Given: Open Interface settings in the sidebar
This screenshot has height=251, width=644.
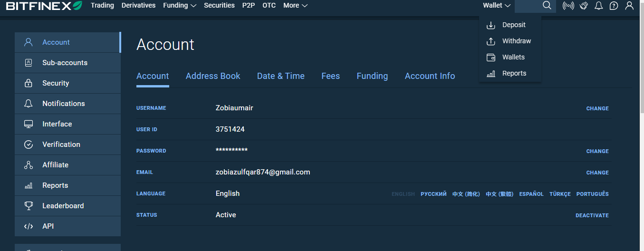Looking at the screenshot, I should click(67, 124).
